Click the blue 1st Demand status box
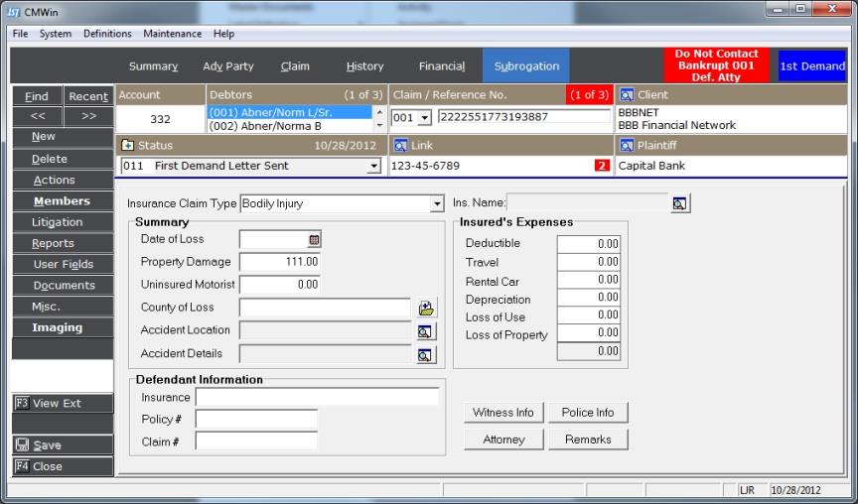Screen dimensions: 858x504 click(811, 66)
